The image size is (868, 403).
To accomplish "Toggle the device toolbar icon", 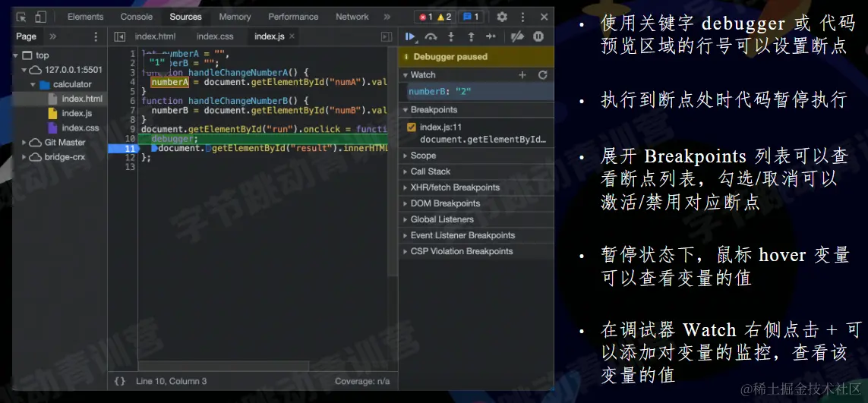I will (40, 17).
